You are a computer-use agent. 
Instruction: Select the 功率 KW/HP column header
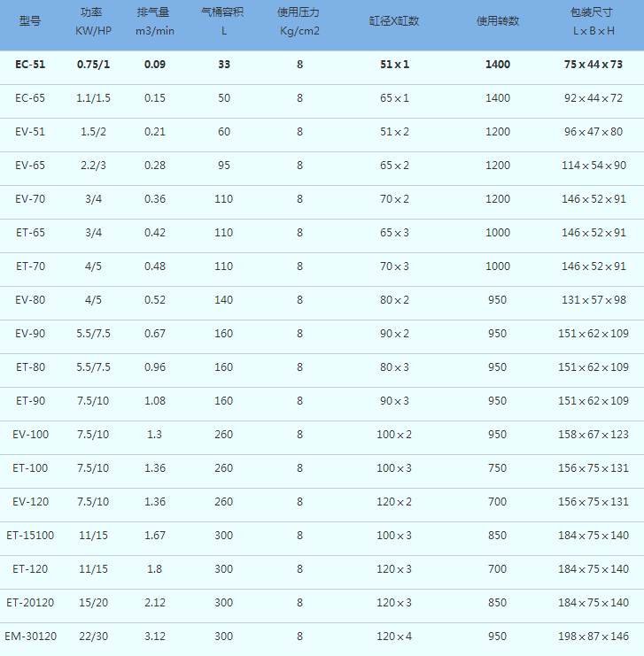pos(93,22)
